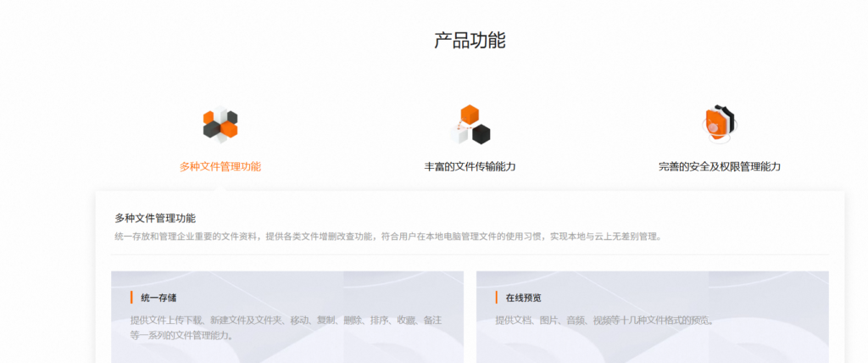Viewport: 868px width, 363px height.
Task: Select the 在线预览 card title
Action: click(523, 298)
